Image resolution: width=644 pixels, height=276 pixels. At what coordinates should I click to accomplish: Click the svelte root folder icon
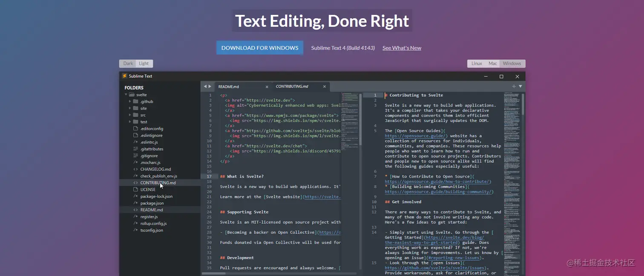(132, 95)
